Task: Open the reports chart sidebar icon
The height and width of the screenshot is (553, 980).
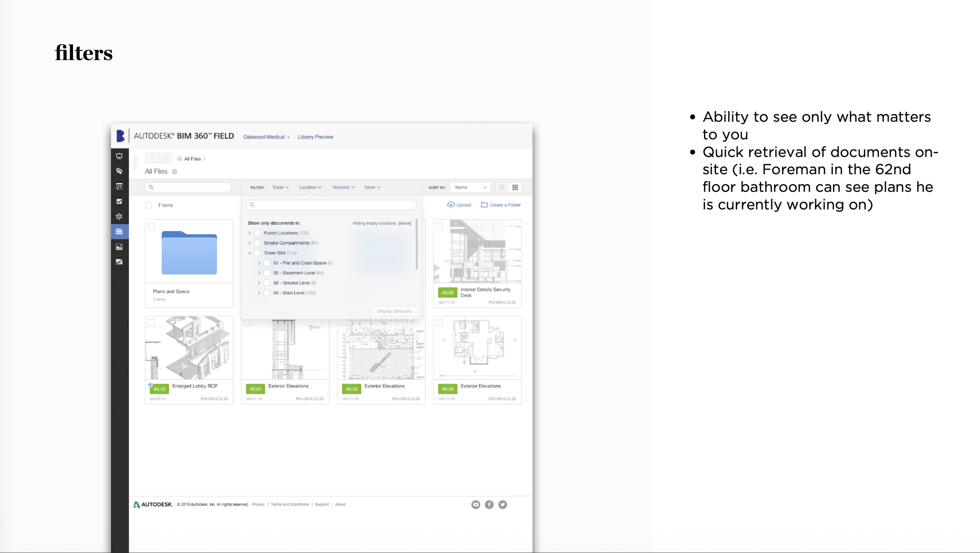Action: [119, 262]
